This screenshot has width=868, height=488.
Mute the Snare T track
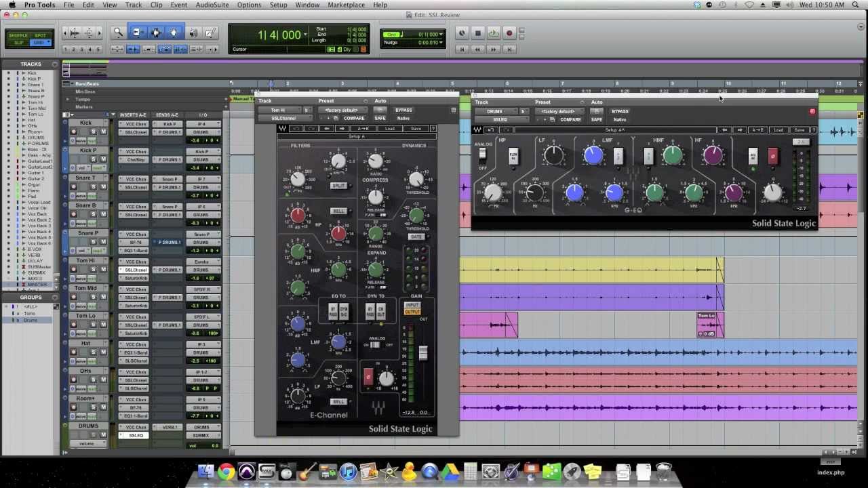coord(103,186)
